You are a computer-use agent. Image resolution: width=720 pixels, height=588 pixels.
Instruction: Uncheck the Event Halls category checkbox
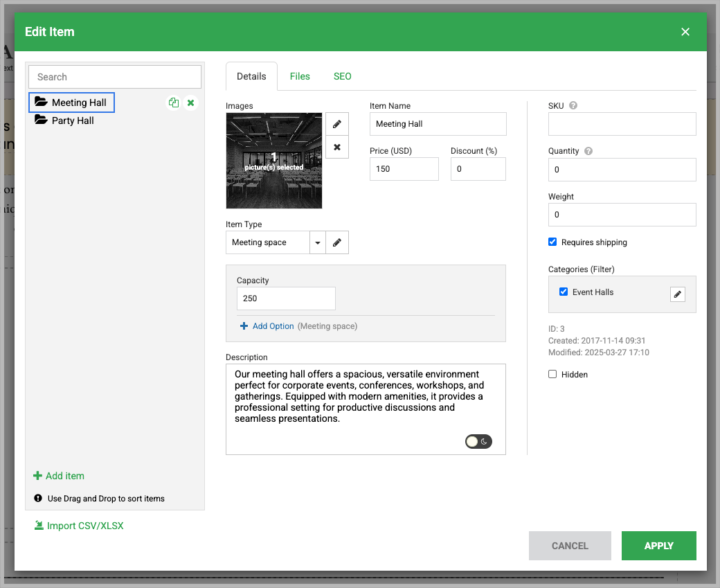click(x=564, y=292)
